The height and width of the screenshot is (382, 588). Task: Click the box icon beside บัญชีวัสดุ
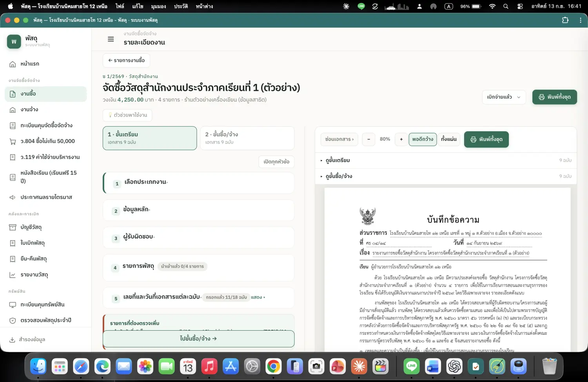(13, 227)
